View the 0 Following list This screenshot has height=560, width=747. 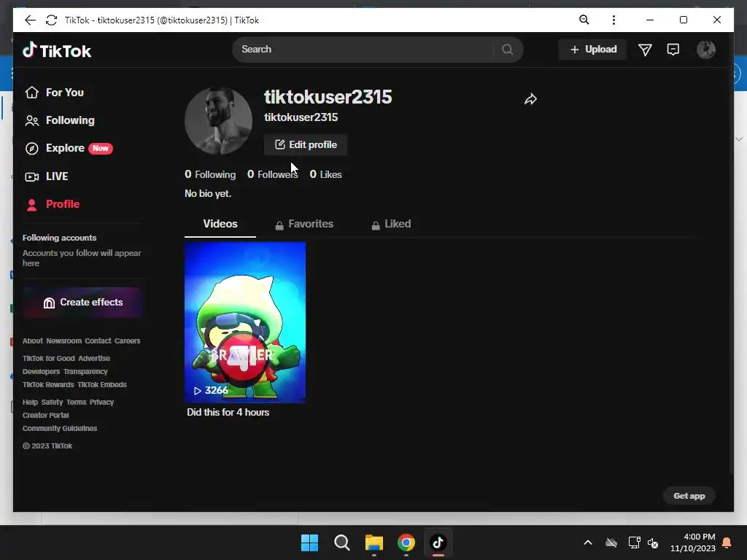click(210, 174)
